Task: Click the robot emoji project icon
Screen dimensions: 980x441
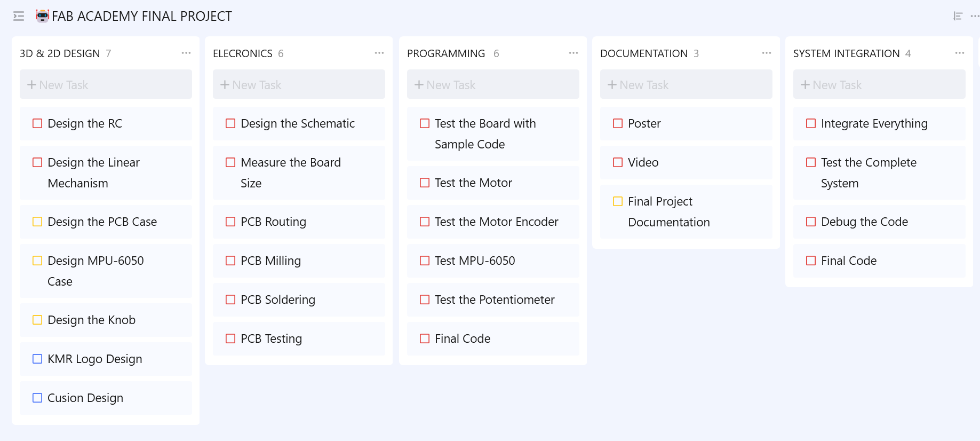Action: tap(42, 16)
